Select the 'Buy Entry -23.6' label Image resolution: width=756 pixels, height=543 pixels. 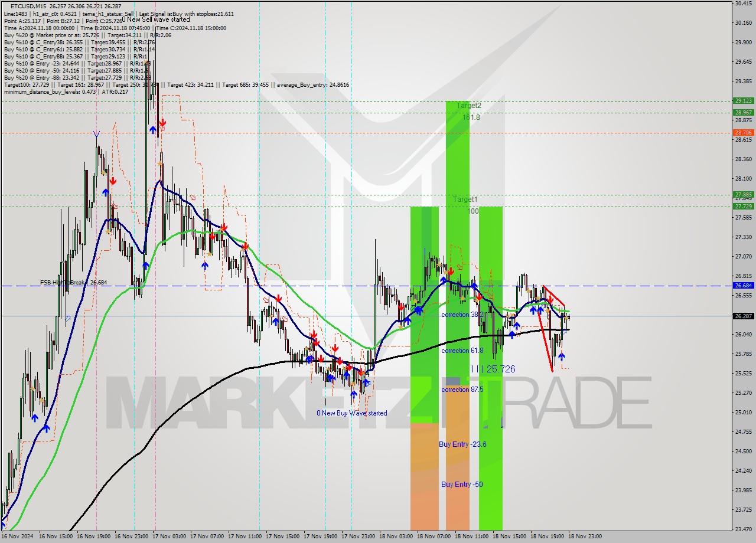(x=462, y=444)
